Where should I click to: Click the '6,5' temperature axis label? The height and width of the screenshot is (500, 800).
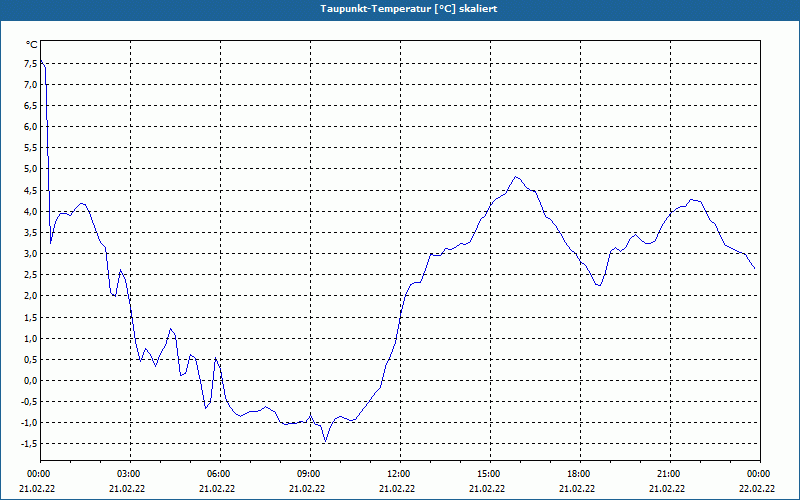click(31, 106)
